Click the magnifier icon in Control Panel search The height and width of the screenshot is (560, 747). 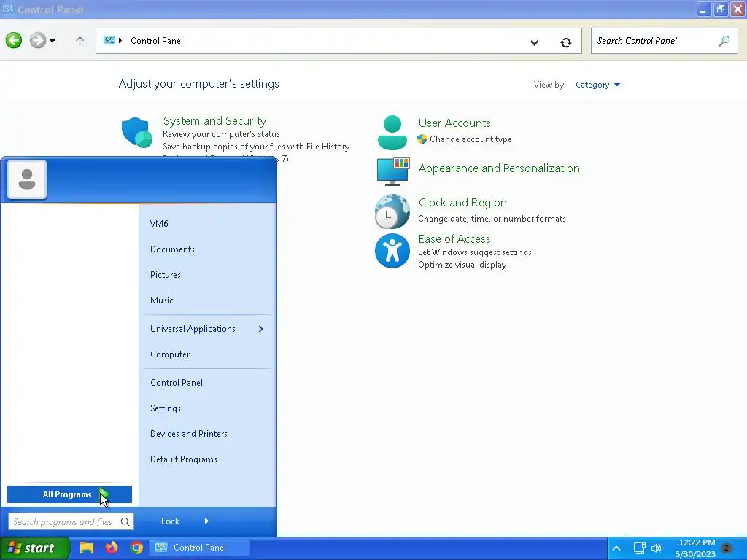(724, 41)
